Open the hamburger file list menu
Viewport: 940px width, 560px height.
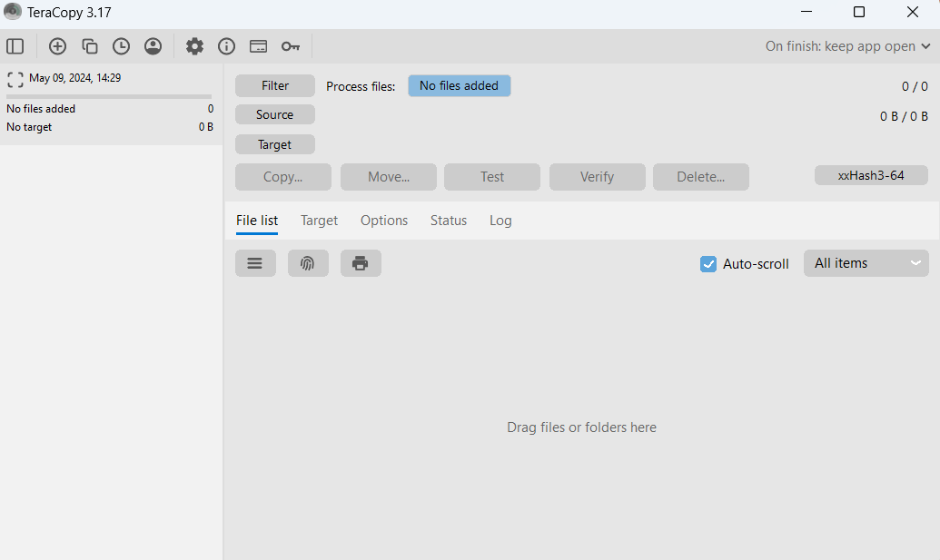click(255, 263)
